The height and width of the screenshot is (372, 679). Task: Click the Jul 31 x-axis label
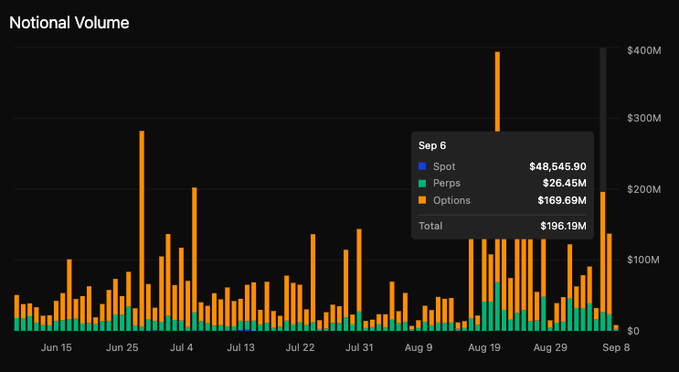coord(359,348)
